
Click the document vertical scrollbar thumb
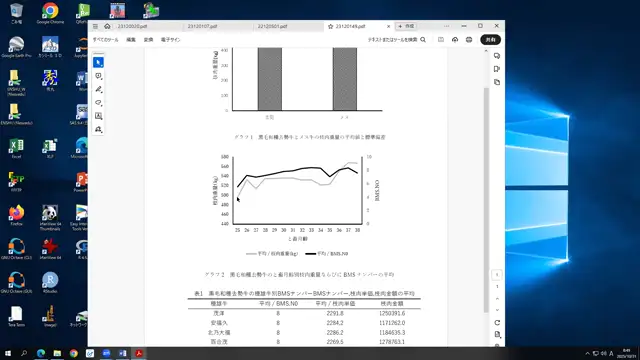(486, 200)
